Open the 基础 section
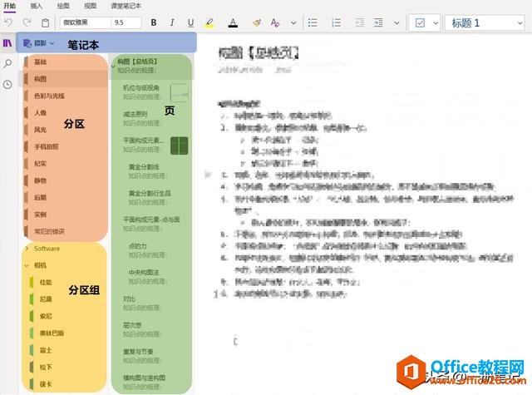532x395 pixels. 66,62
